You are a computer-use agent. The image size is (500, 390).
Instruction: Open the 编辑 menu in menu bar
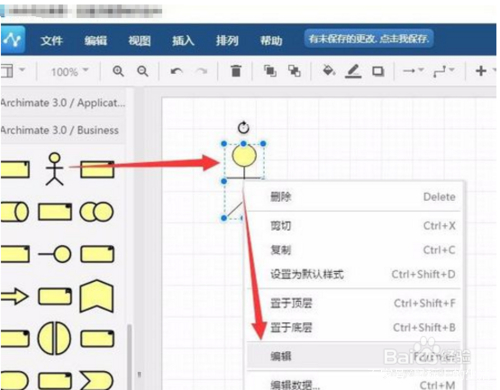coord(96,41)
